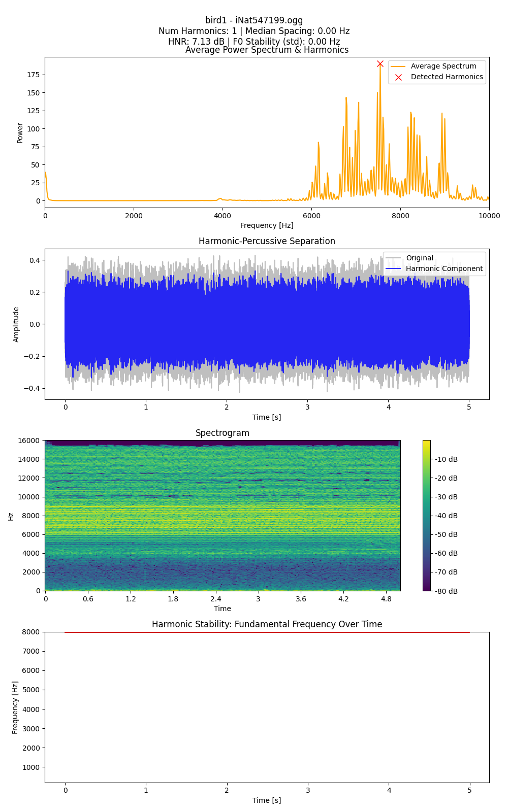Click the 'Amplitude' y-axis label
The height and width of the screenshot is (812, 508).
pyautogui.click(x=16, y=324)
